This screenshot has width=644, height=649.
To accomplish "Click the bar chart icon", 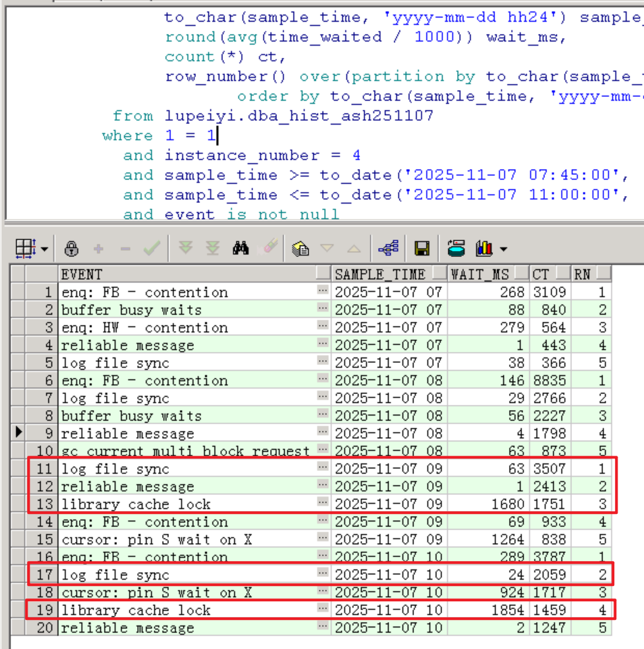I will pos(484,249).
